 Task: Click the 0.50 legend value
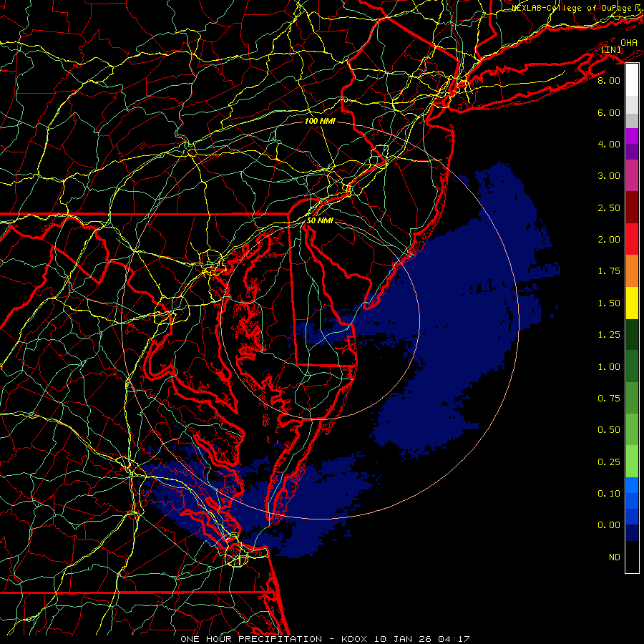click(x=609, y=430)
